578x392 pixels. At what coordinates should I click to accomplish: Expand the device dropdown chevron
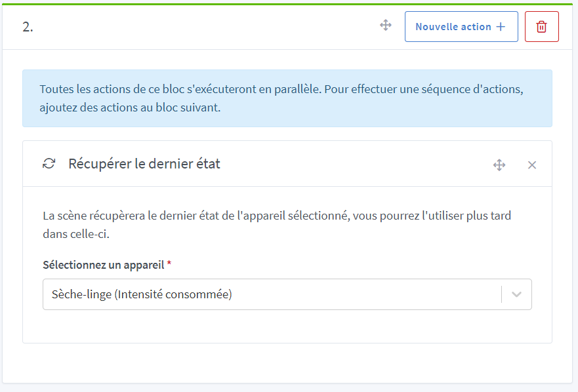pos(517,294)
